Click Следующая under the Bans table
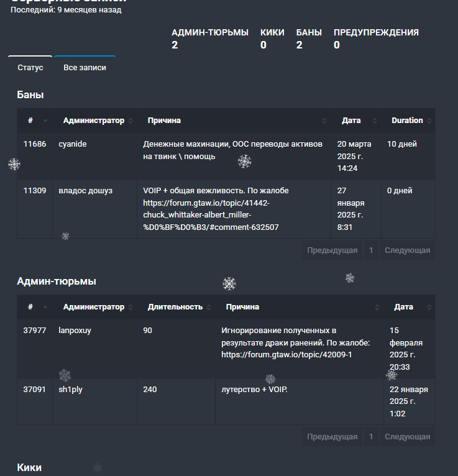 pyautogui.click(x=408, y=250)
